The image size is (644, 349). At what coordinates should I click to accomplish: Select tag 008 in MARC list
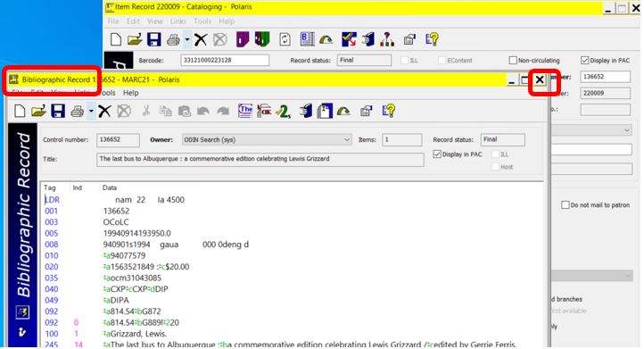tap(52, 245)
